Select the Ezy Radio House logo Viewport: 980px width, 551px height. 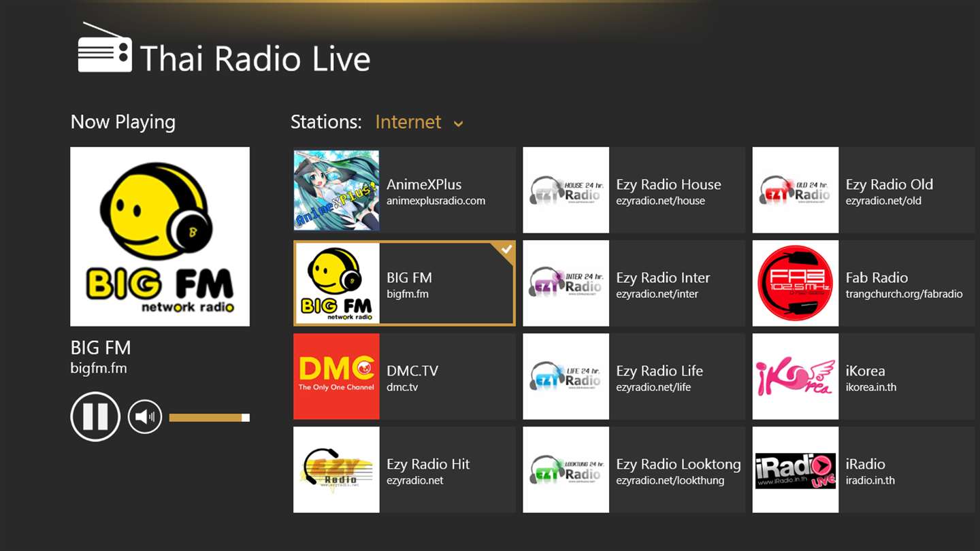[x=566, y=190]
